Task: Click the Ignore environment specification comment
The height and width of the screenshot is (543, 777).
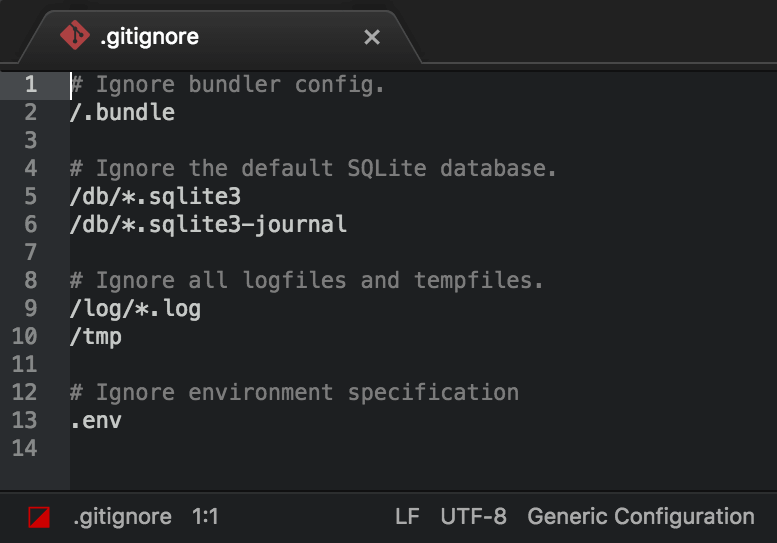Action: click(x=294, y=392)
